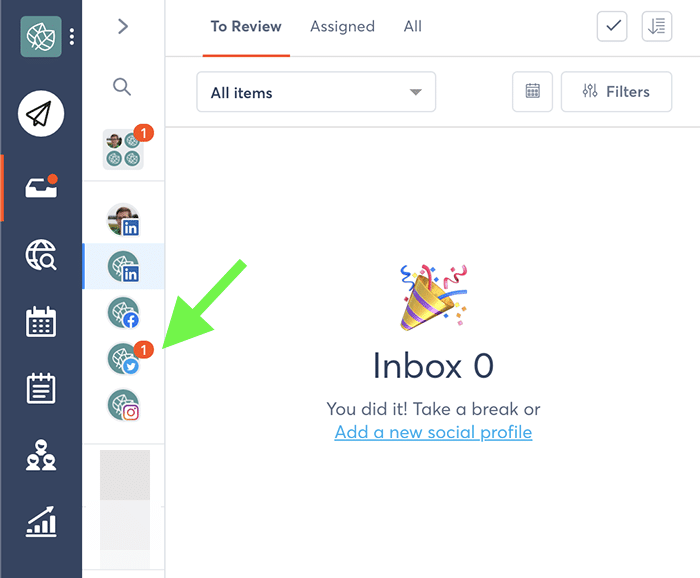Open the Calendar grid icon
This screenshot has height=578, width=700.
click(41, 322)
